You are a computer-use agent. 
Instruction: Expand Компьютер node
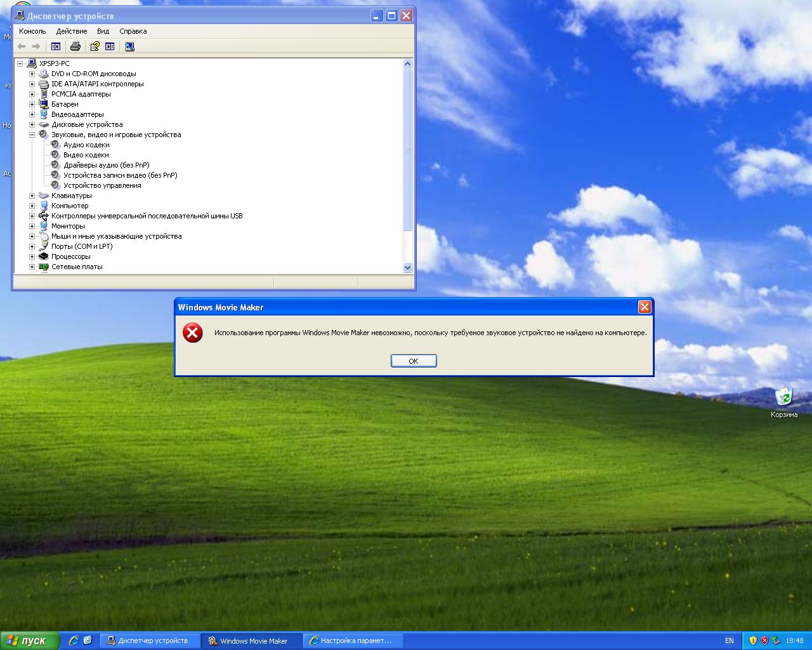pos(32,206)
